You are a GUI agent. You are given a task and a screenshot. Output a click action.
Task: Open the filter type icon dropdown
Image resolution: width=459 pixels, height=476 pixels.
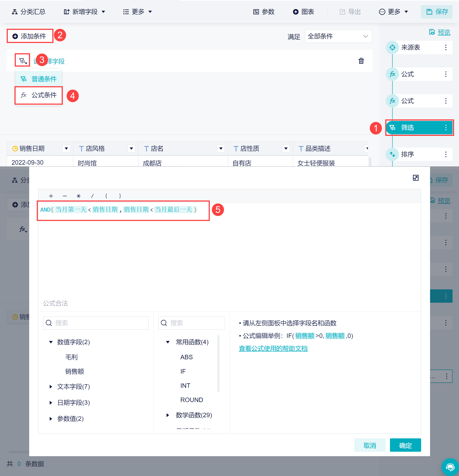tap(22, 60)
